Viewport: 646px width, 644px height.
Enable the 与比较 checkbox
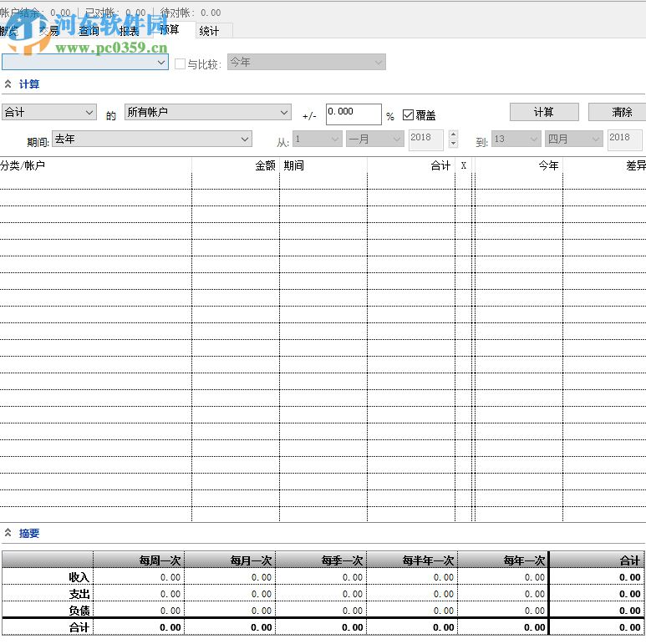(180, 63)
